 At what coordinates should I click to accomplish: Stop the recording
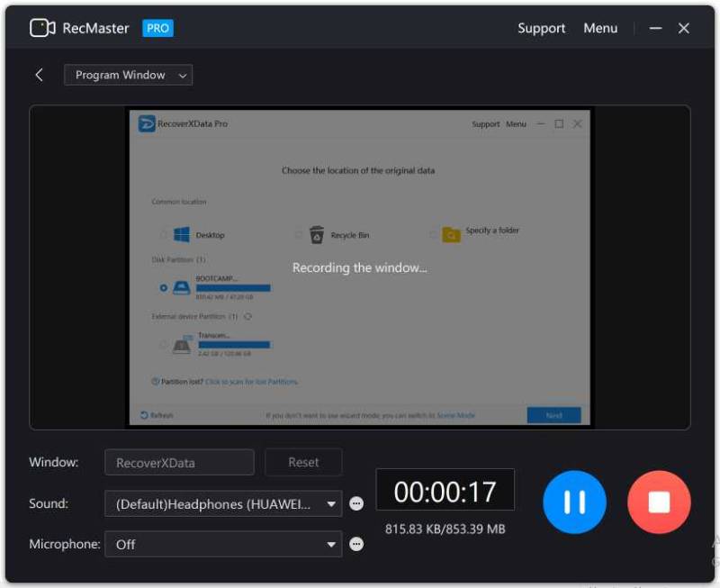pos(659,502)
